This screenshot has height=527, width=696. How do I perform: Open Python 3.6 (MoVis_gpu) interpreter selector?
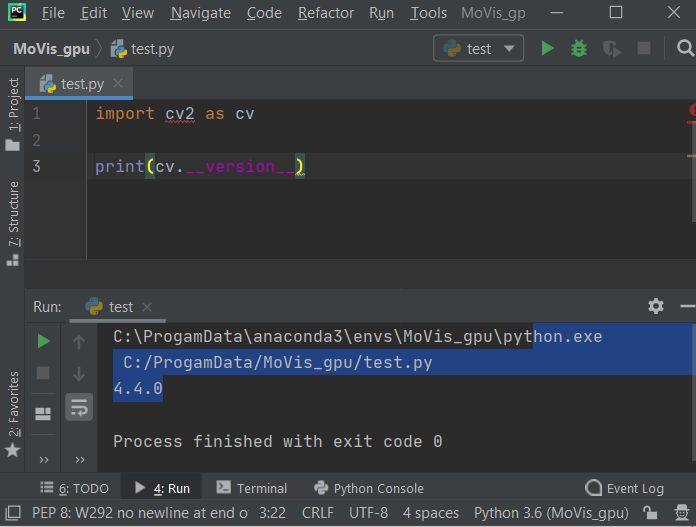(551, 513)
